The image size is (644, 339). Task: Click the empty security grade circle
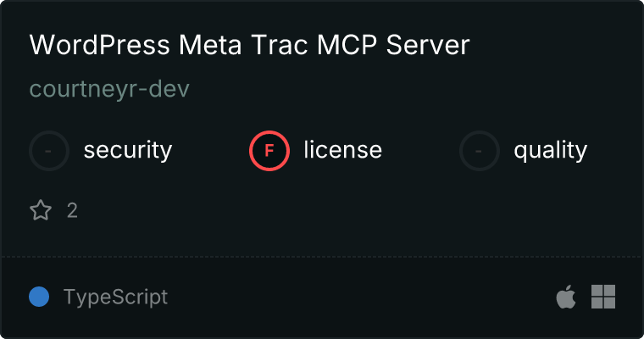pos(49,151)
